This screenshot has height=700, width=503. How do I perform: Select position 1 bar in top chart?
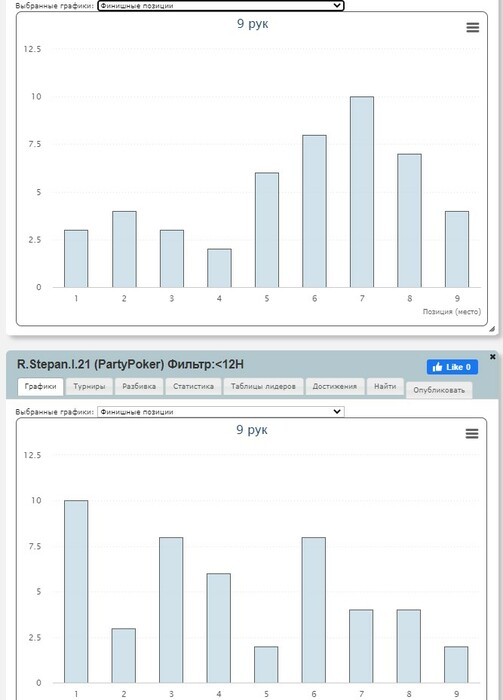point(76,258)
